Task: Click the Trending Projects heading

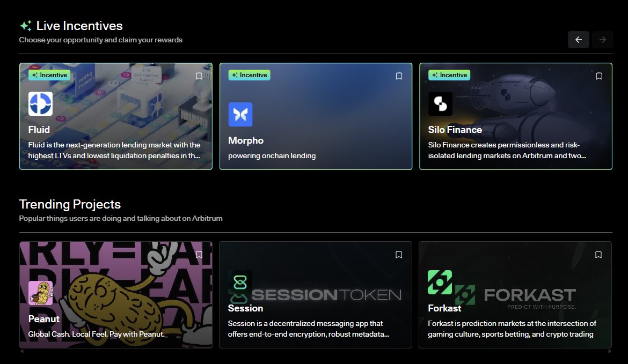Action: pos(70,204)
